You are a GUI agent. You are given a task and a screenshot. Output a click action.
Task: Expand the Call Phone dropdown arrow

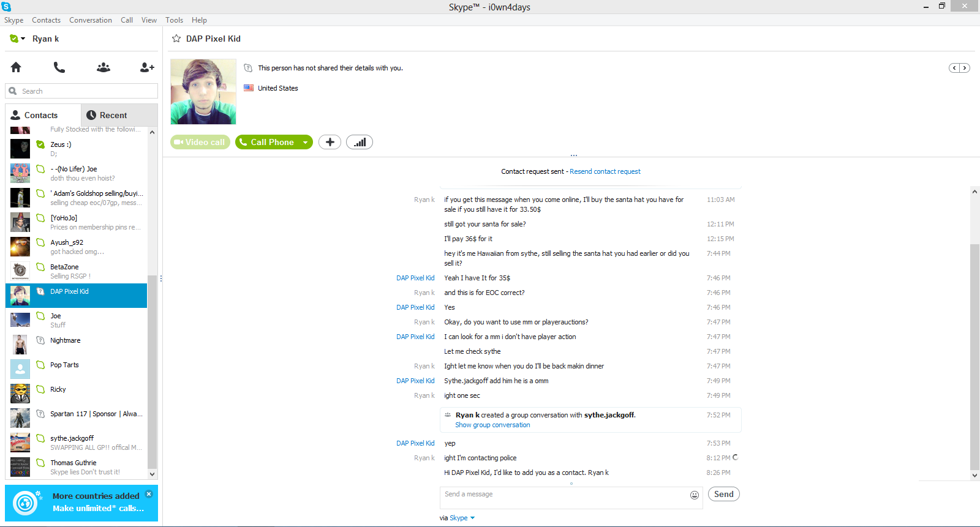(306, 142)
